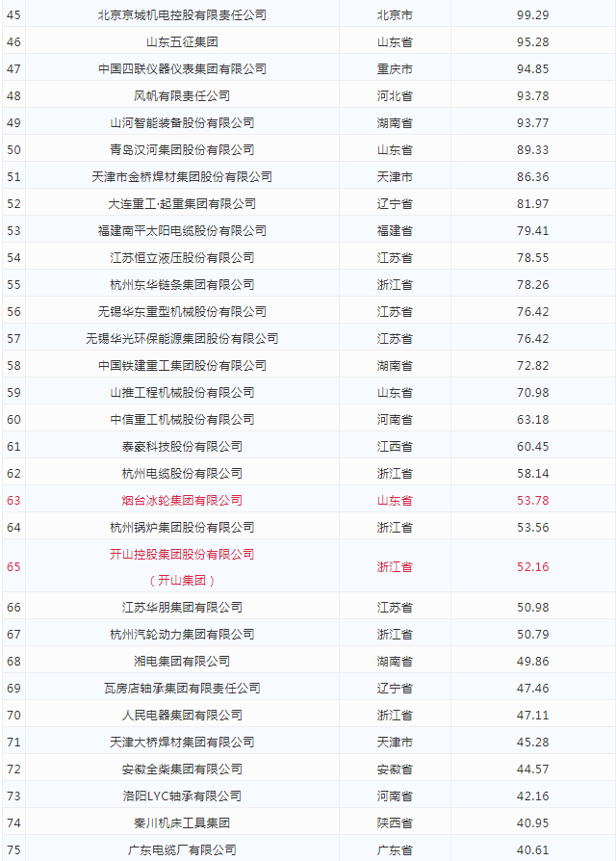Click 福建省 region cell
Screen dimensions: 616x861
coord(395,230)
